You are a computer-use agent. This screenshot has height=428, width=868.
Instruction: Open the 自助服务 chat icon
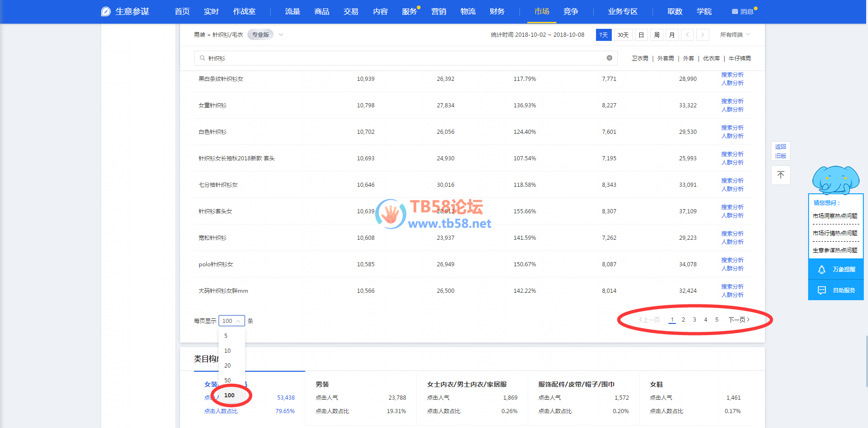[822, 290]
